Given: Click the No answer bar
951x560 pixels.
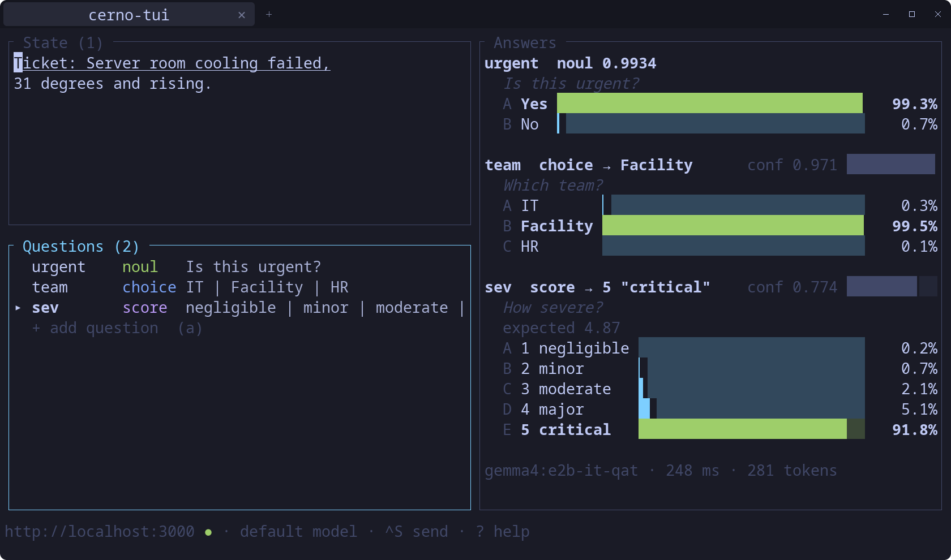Looking at the screenshot, I should (x=711, y=124).
